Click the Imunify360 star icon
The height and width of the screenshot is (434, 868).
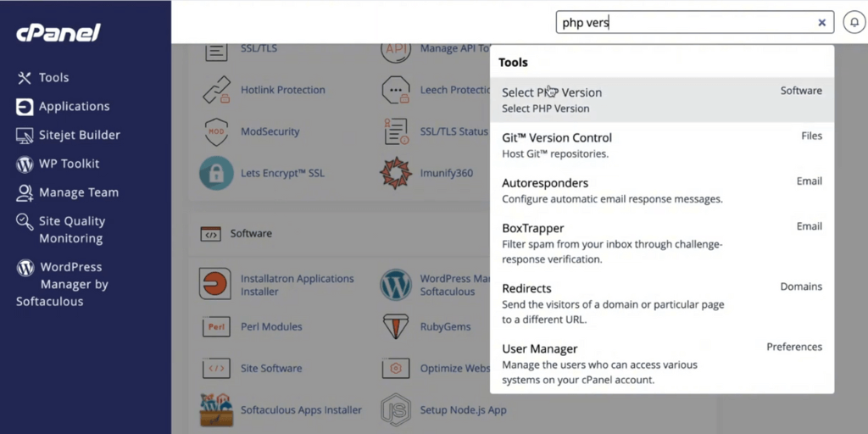click(x=396, y=173)
